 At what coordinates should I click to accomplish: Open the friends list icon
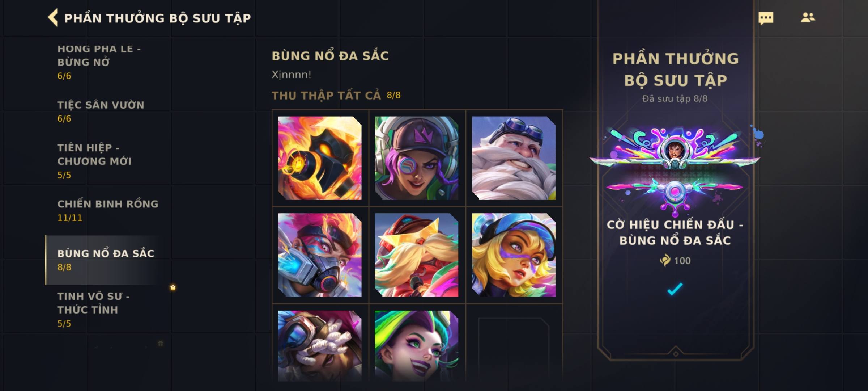(808, 17)
